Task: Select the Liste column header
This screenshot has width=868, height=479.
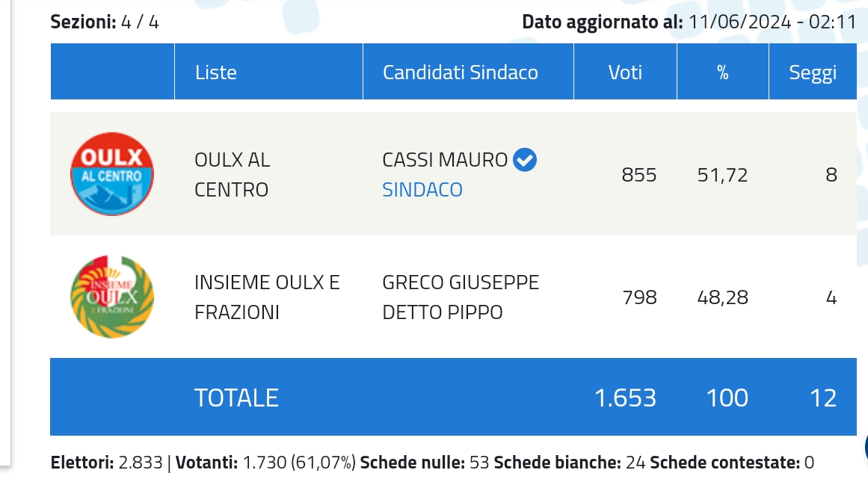Action: (x=215, y=72)
